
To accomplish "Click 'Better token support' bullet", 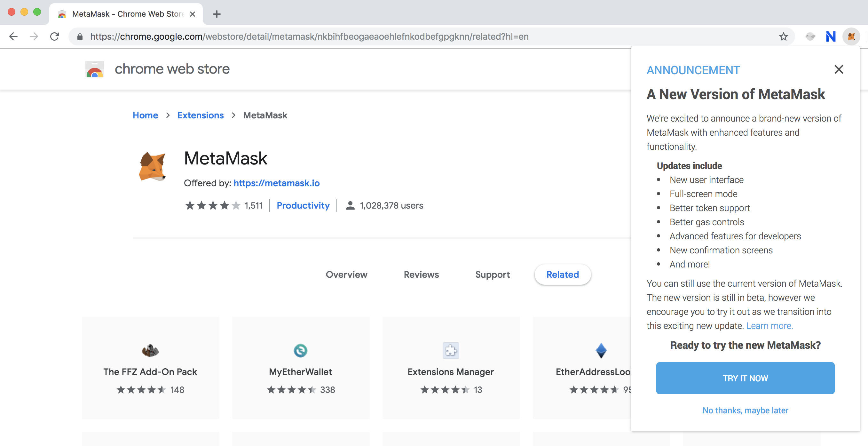I will click(x=710, y=208).
